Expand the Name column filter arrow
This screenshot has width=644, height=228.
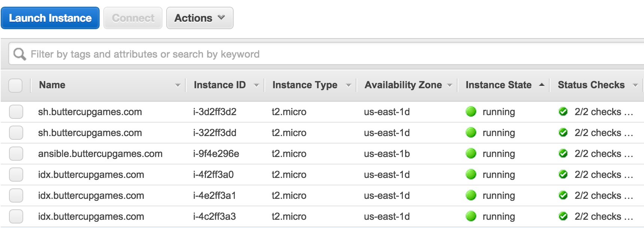178,85
